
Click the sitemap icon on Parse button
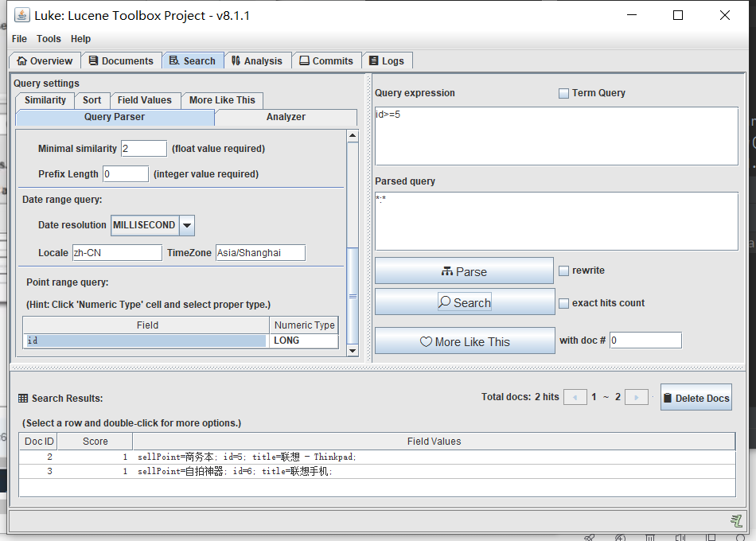[447, 271]
